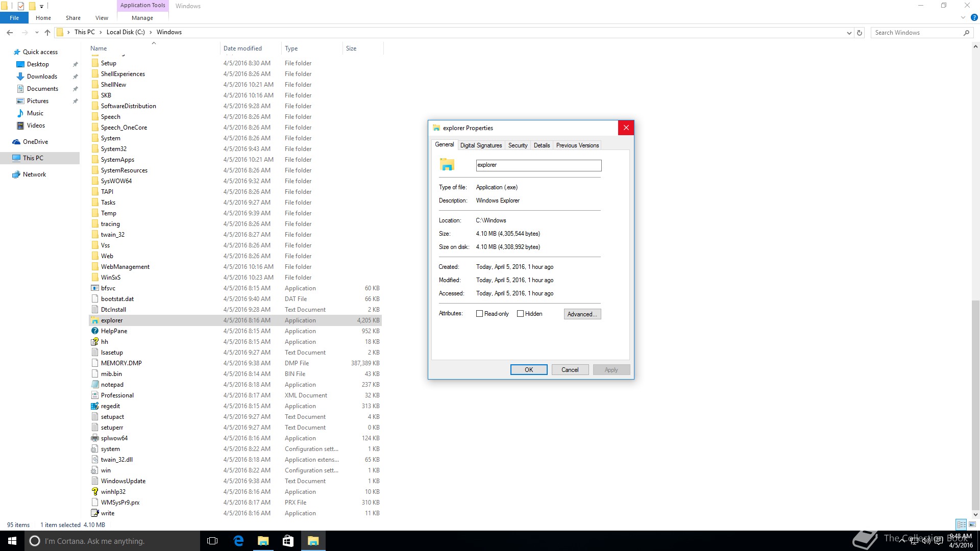Switch to Digital Signatures tab
This screenshot has width=980, height=551.
[481, 145]
